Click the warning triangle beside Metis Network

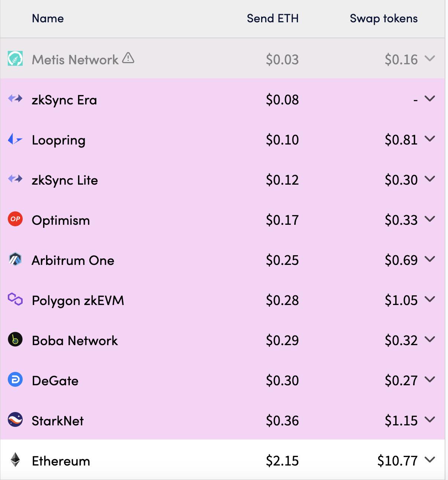click(128, 58)
